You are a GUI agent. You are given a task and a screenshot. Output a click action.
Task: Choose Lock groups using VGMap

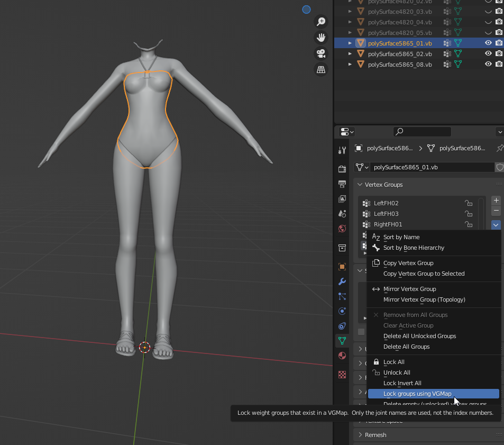point(434,394)
